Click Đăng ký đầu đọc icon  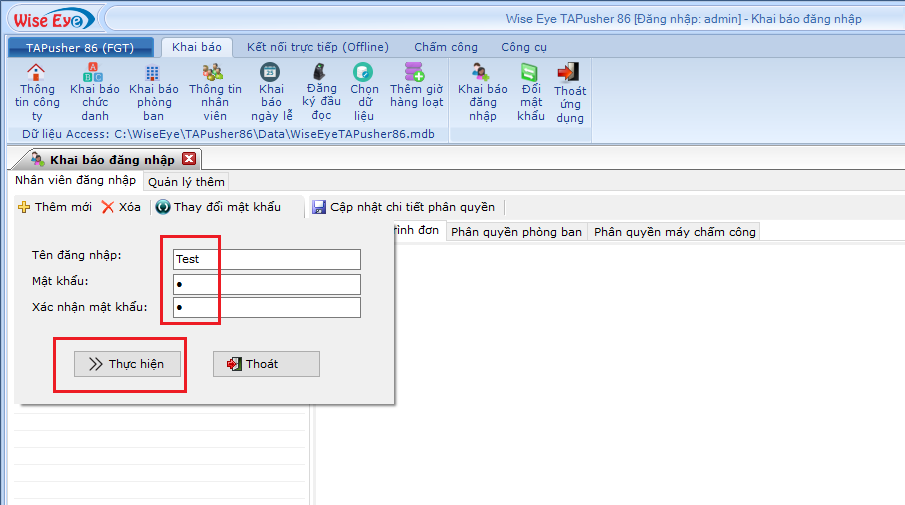pos(321,73)
